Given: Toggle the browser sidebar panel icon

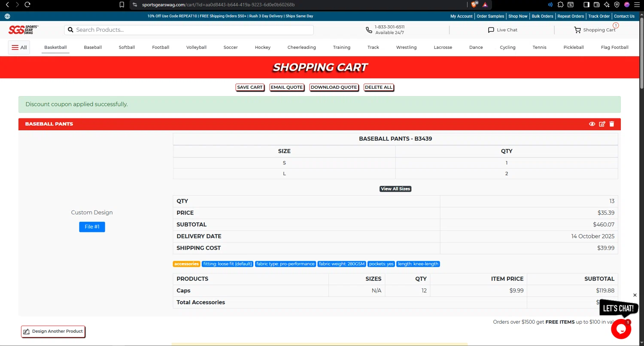Looking at the screenshot, I should tap(586, 5).
